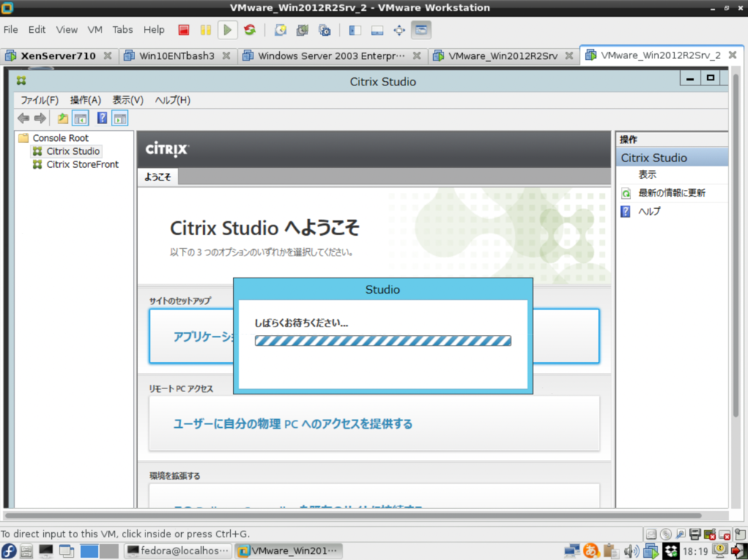This screenshot has width=748, height=560.
Task: Click the network adapter device status icon
Action: coord(681,534)
